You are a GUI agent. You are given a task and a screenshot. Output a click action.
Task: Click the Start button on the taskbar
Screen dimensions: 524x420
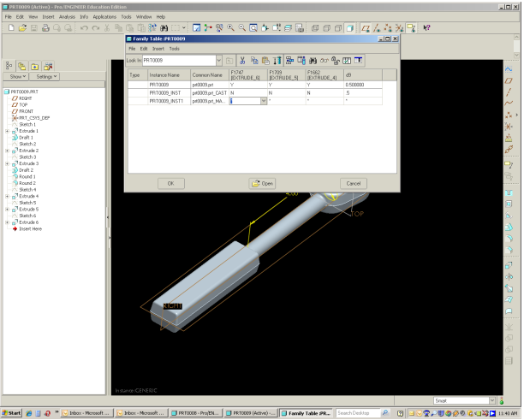point(13,413)
